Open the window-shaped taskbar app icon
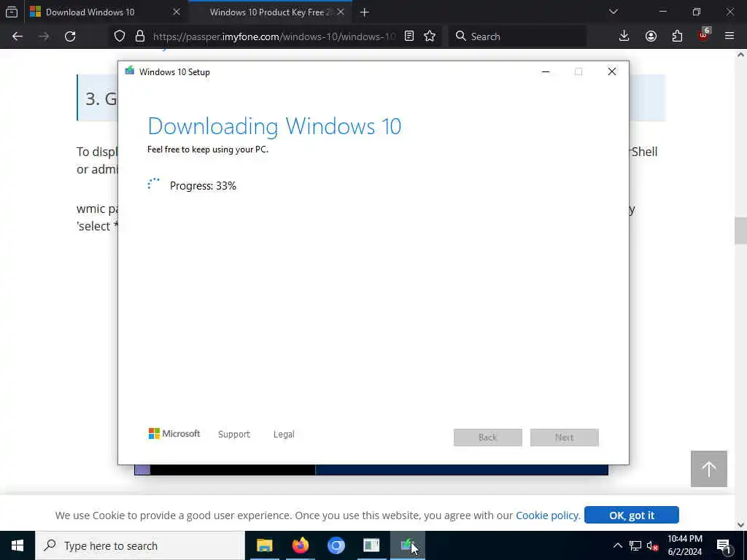This screenshot has height=560, width=747. [x=371, y=545]
